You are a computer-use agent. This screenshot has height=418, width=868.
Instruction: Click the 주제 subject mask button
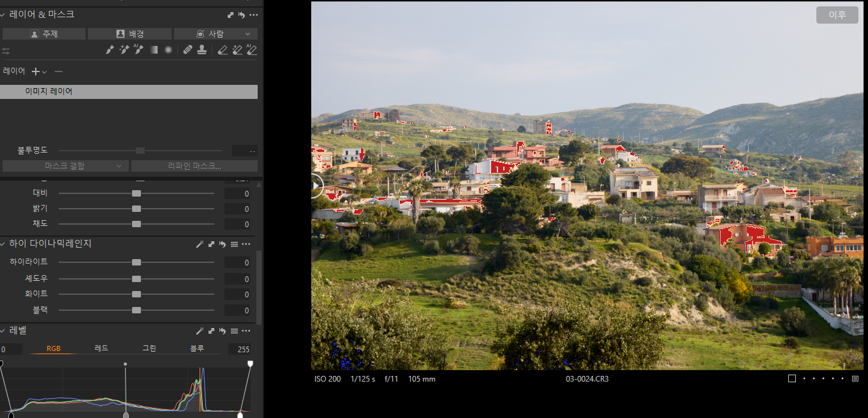[44, 34]
